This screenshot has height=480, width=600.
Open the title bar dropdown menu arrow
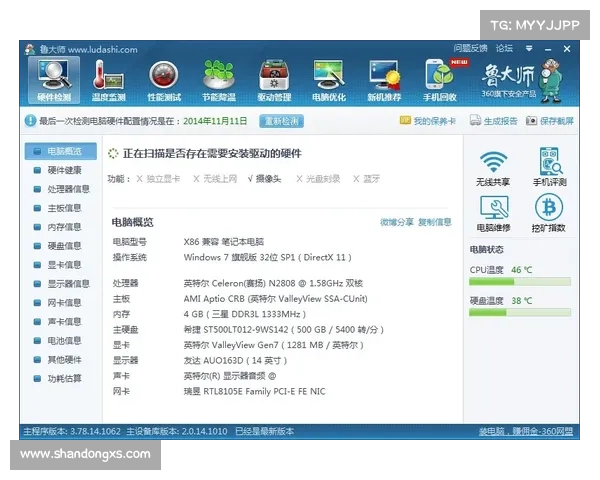pyautogui.click(x=529, y=49)
